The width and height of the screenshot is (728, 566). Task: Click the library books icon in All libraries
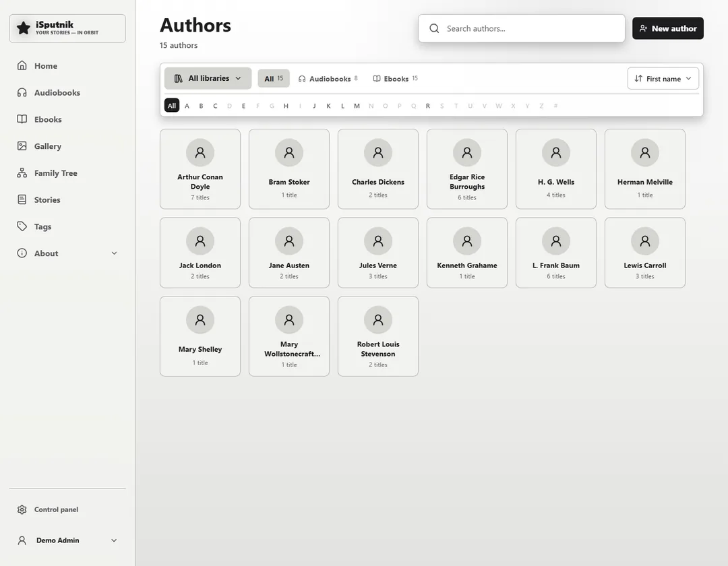[178, 78]
